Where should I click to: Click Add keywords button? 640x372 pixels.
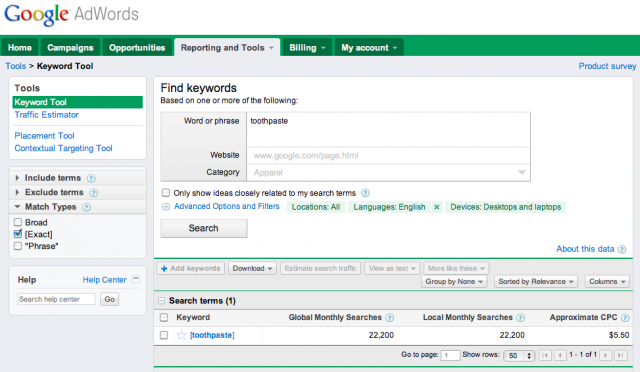click(191, 268)
